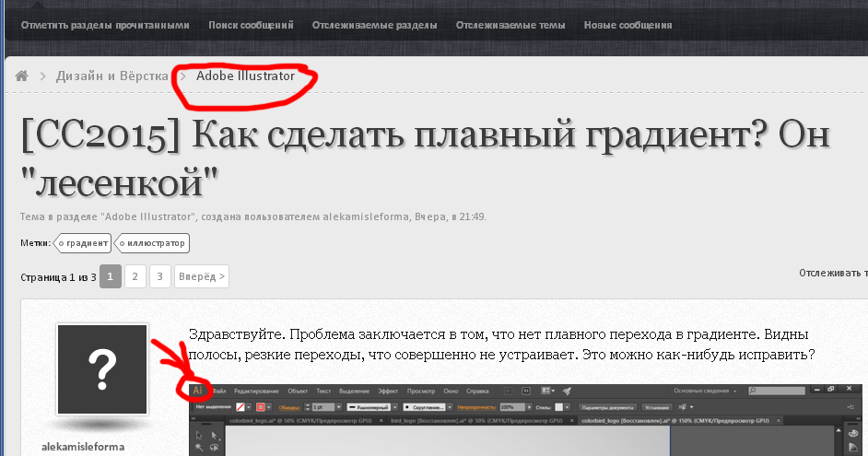
Task: Open the fill color dropdown arrow
Action: 249,407
